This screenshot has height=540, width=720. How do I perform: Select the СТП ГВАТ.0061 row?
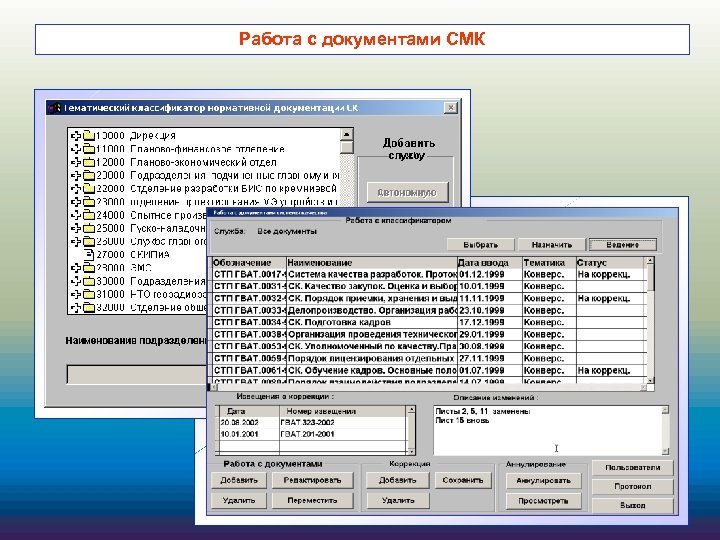click(428, 371)
